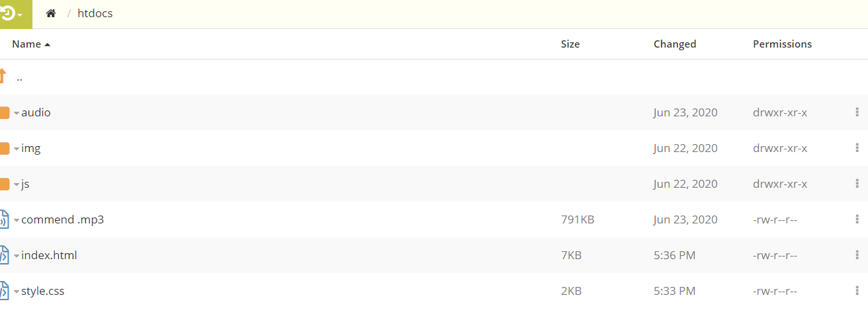Click the parent directory up arrow
868x316 pixels.
coord(3,76)
